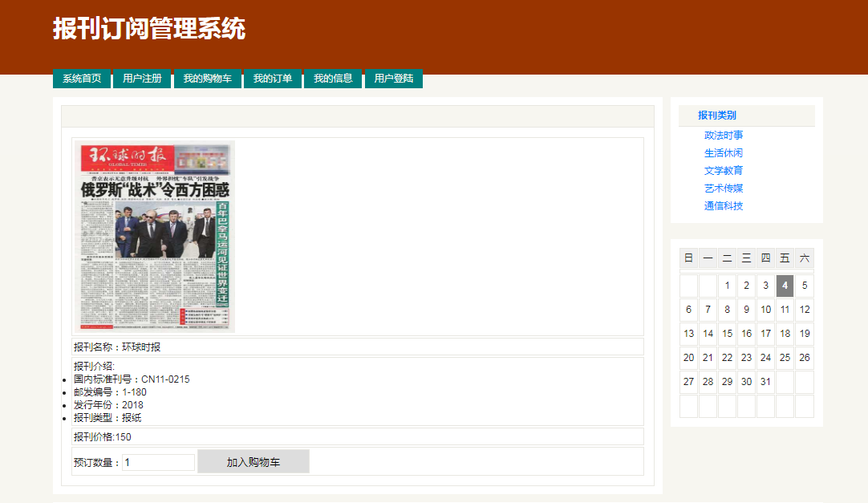Image resolution: width=868 pixels, height=503 pixels.
Task: Click the 邮发编号：1-180 line
Action: (110, 391)
